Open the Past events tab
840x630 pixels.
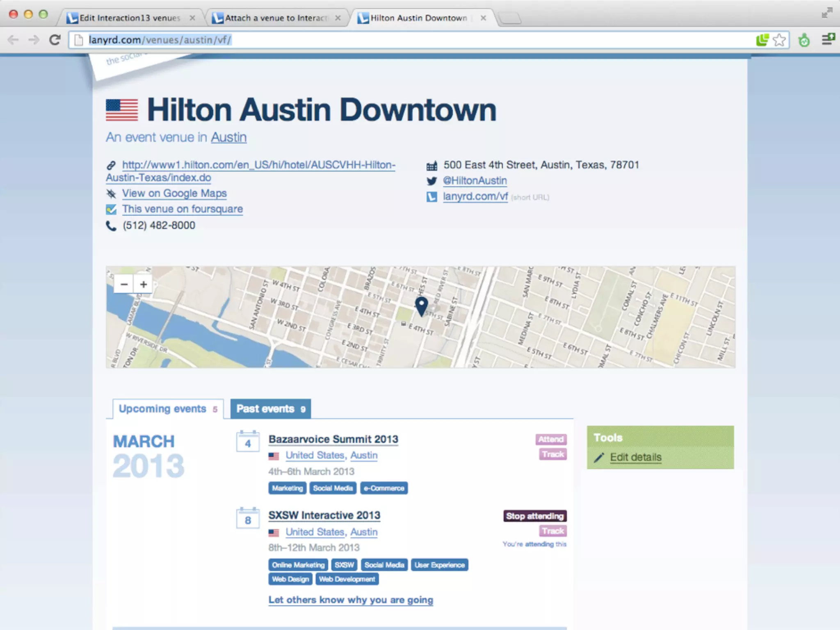coord(271,409)
